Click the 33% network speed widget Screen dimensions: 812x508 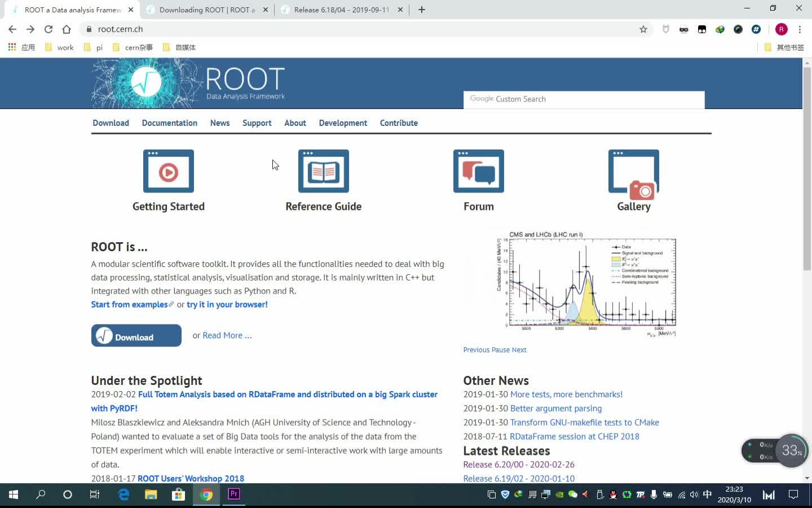pos(775,450)
